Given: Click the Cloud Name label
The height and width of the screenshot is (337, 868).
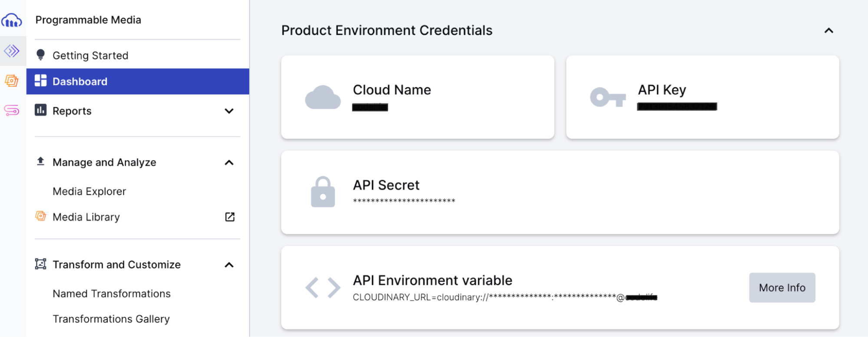Looking at the screenshot, I should [392, 90].
